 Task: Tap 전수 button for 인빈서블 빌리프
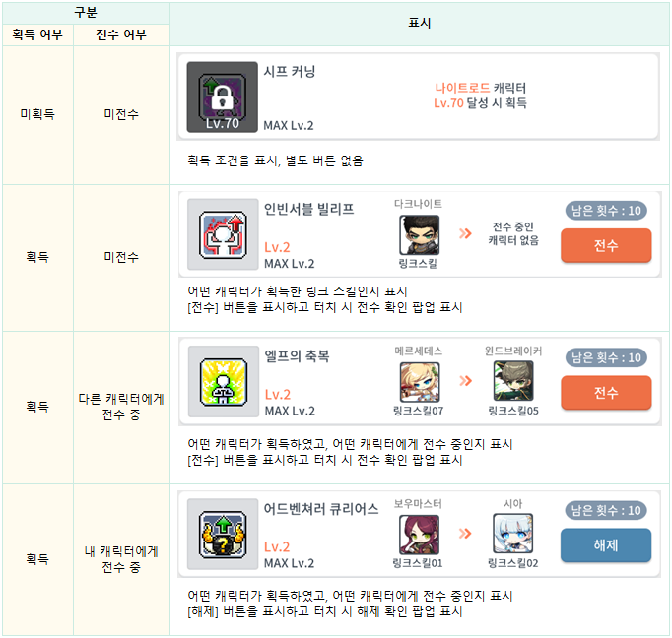click(x=606, y=245)
